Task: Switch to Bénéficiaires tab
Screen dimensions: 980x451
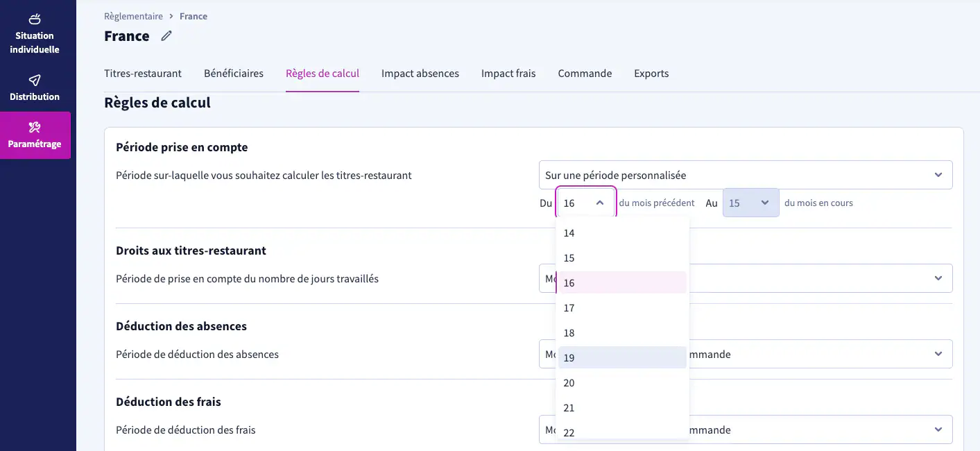Action: click(x=234, y=74)
